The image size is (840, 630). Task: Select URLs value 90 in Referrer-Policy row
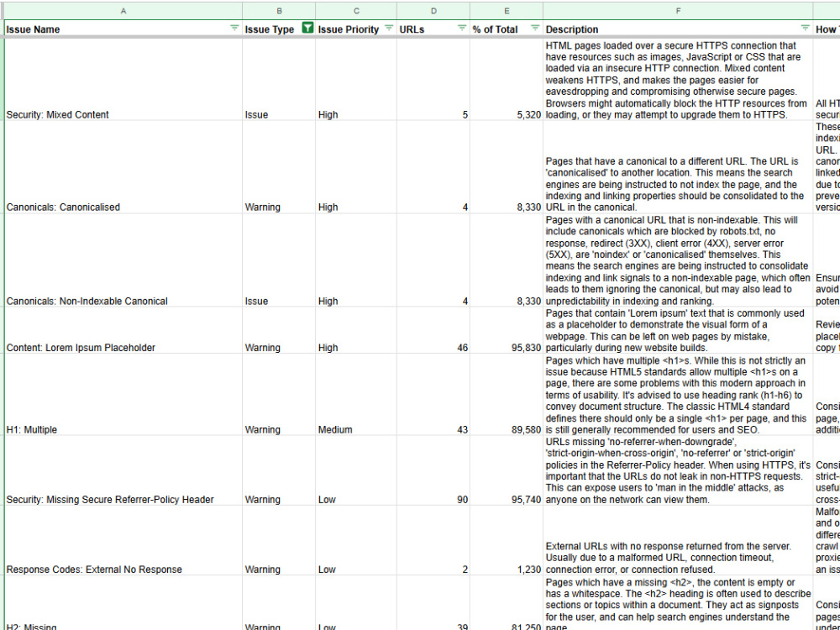pyautogui.click(x=433, y=471)
